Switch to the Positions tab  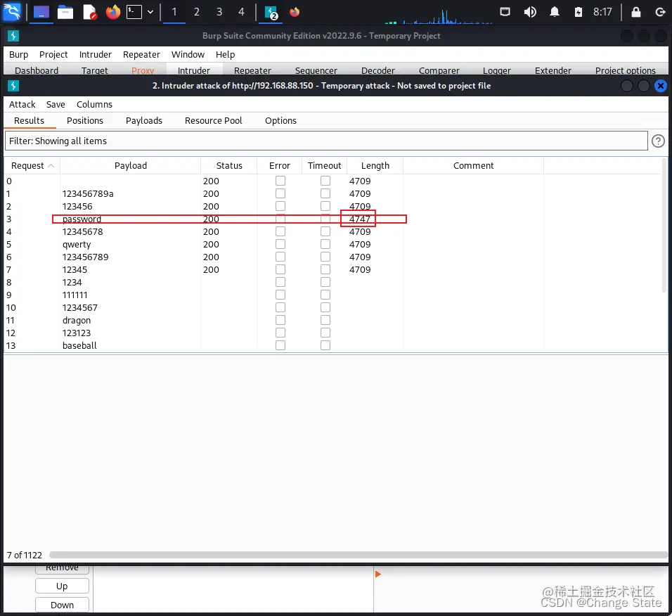pos(85,120)
